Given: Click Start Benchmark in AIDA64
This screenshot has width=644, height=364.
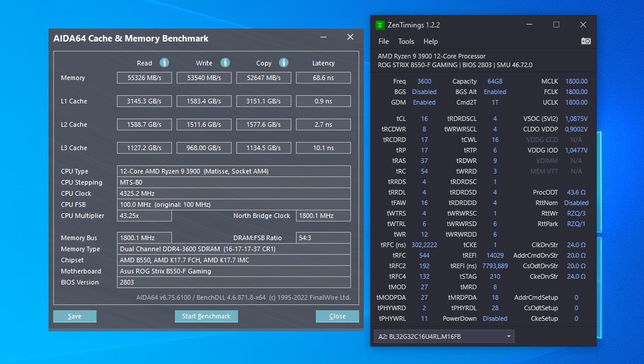Looking at the screenshot, I should 206,317.
